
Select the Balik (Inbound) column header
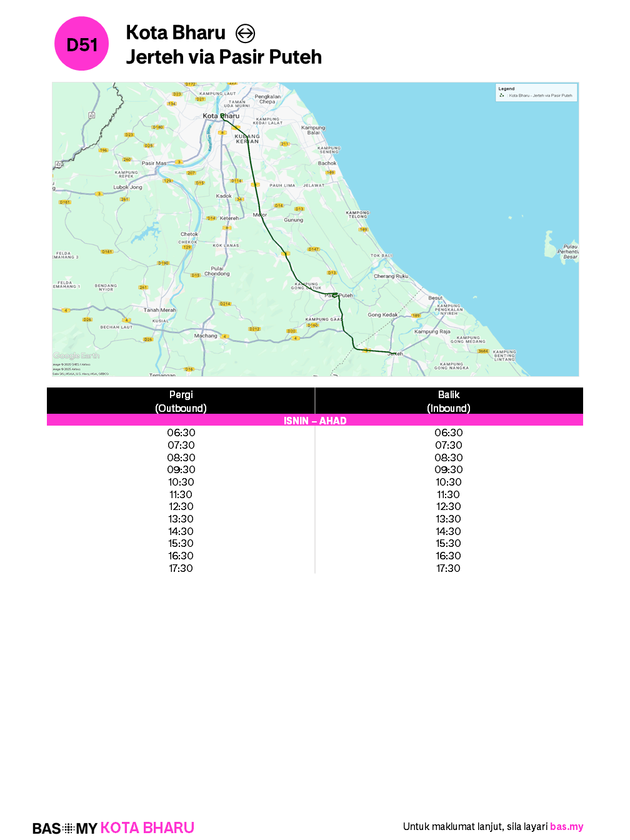click(449, 401)
